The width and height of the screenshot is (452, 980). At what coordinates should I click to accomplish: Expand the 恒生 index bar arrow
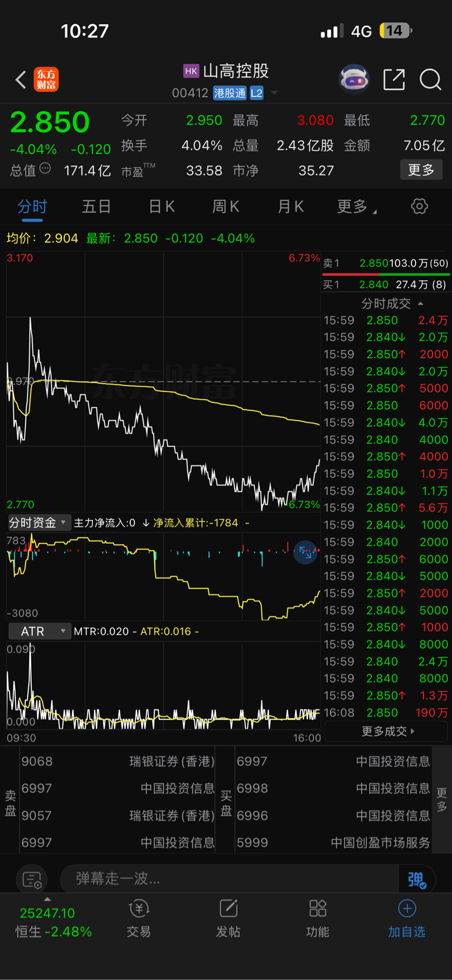pyautogui.click(x=47, y=899)
